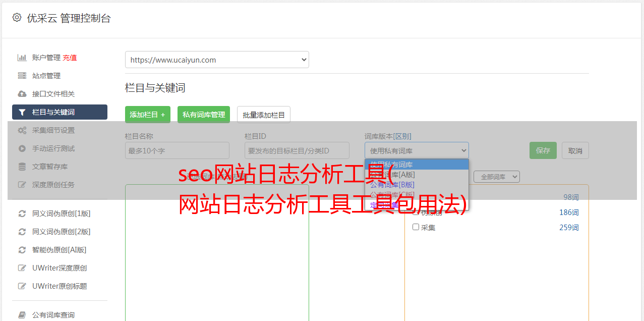Click the 私有词库管理 button

pos(204,115)
